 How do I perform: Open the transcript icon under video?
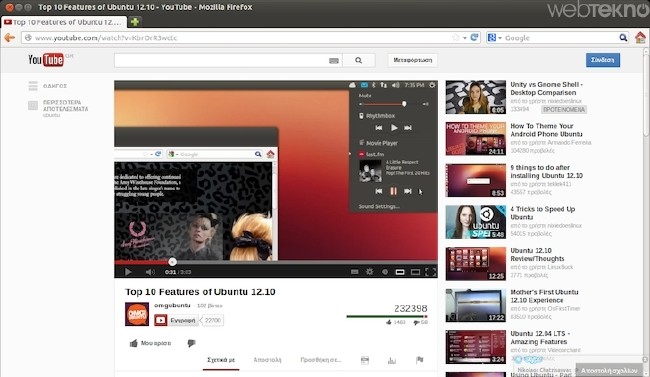click(365, 360)
